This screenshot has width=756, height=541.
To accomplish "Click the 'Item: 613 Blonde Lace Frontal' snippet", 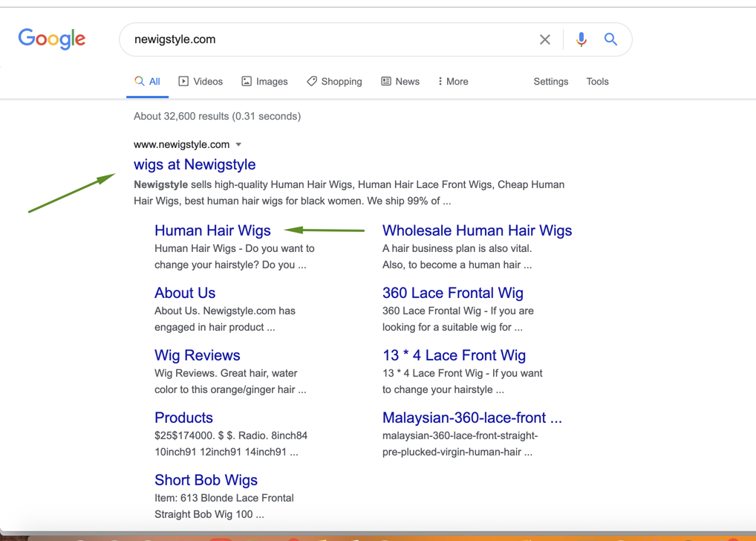I will 224,506.
